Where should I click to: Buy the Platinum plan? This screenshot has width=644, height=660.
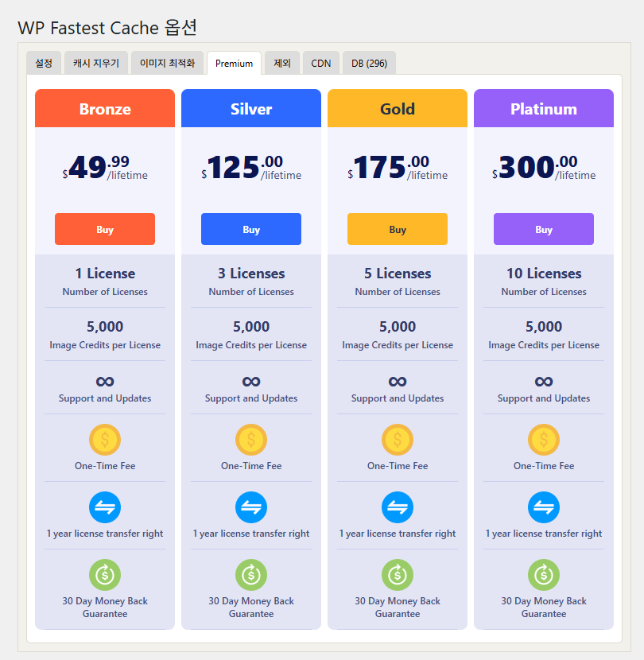(x=544, y=229)
